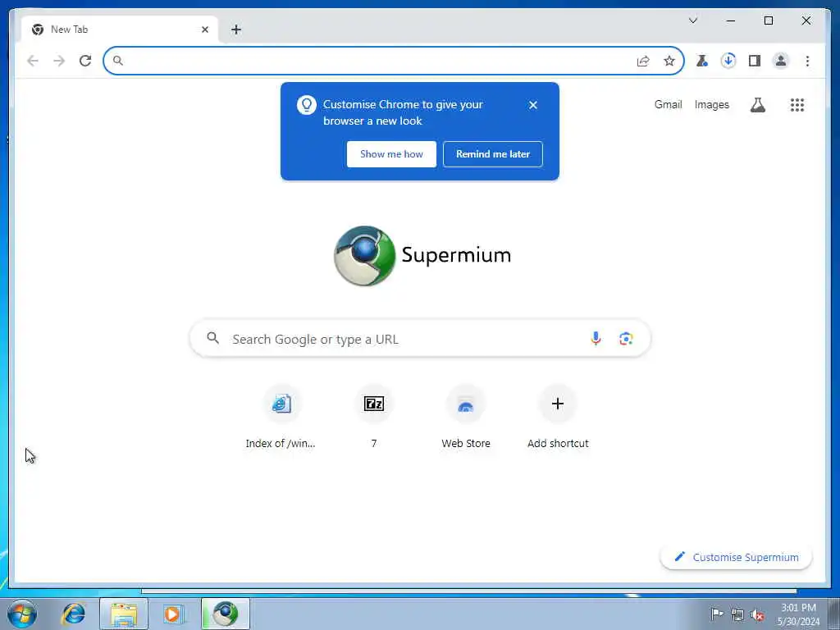Open the downloads icon in toolbar
Viewport: 840px width, 630px height.
pos(728,61)
